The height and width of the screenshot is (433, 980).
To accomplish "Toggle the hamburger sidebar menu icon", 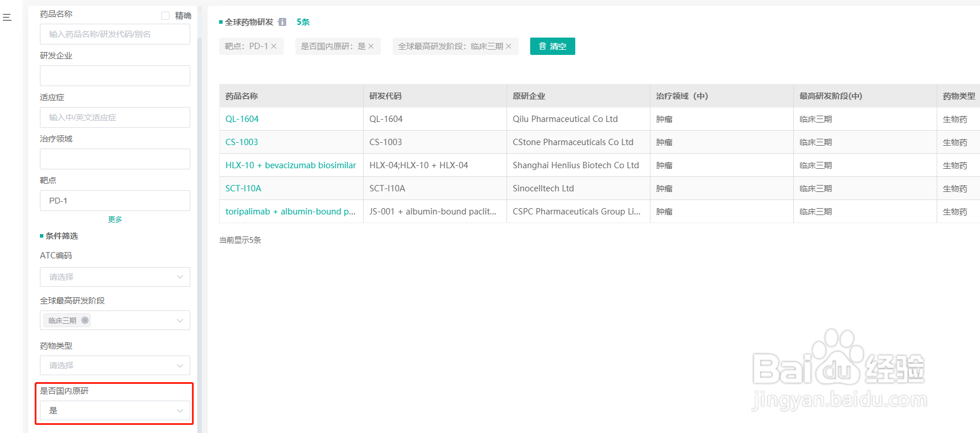I will point(7,17).
